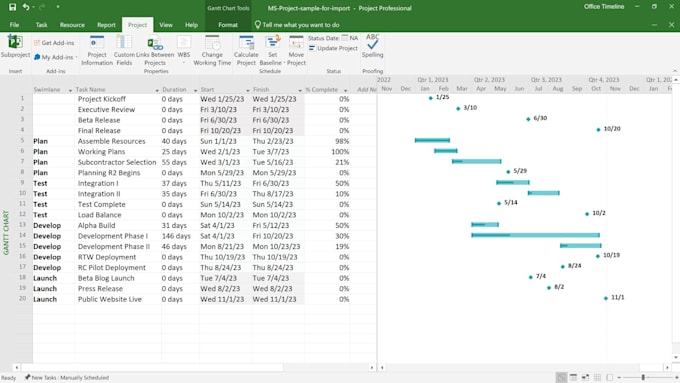Click Links Between Projects
Screen dimensions: 680x383
155,51
